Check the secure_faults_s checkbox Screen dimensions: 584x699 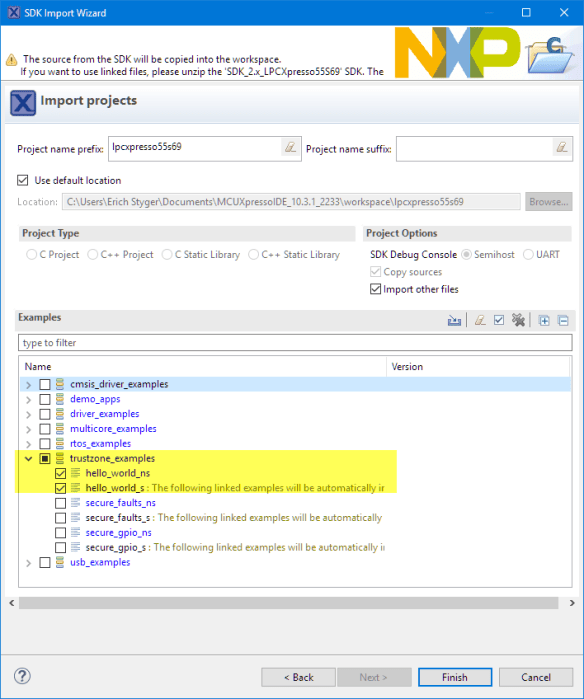click(x=60, y=518)
